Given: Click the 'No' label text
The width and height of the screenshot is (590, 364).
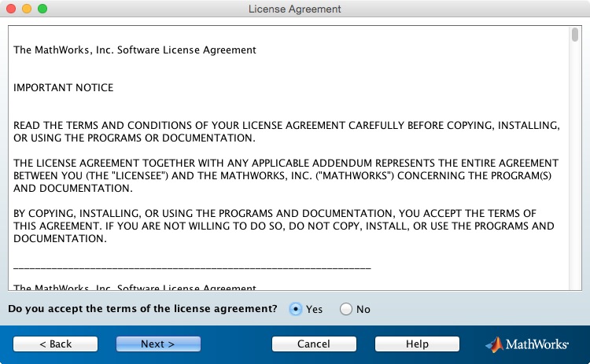Looking at the screenshot, I should pyautogui.click(x=363, y=310).
